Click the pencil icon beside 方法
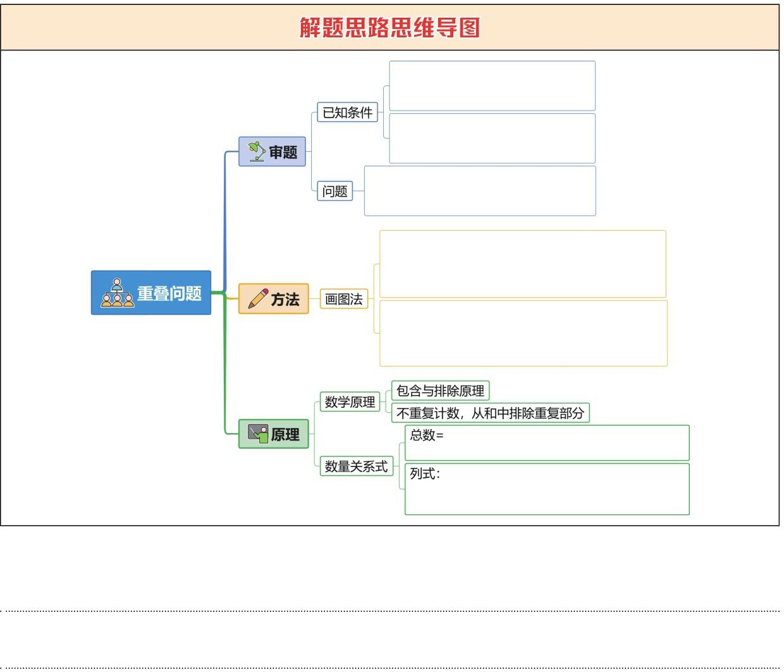Screen dimensions: 784x672 pos(257,299)
